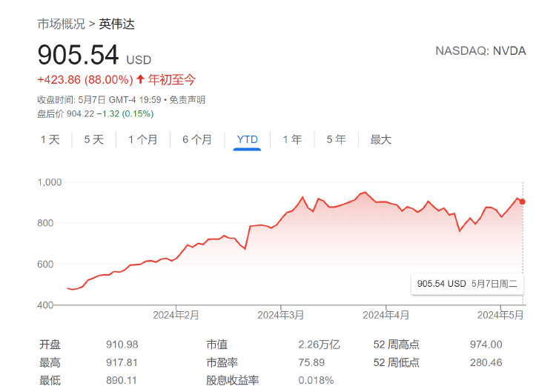Screen dimensions: 556x392
Task: Click the red data point on chart
Action: pyautogui.click(x=523, y=202)
